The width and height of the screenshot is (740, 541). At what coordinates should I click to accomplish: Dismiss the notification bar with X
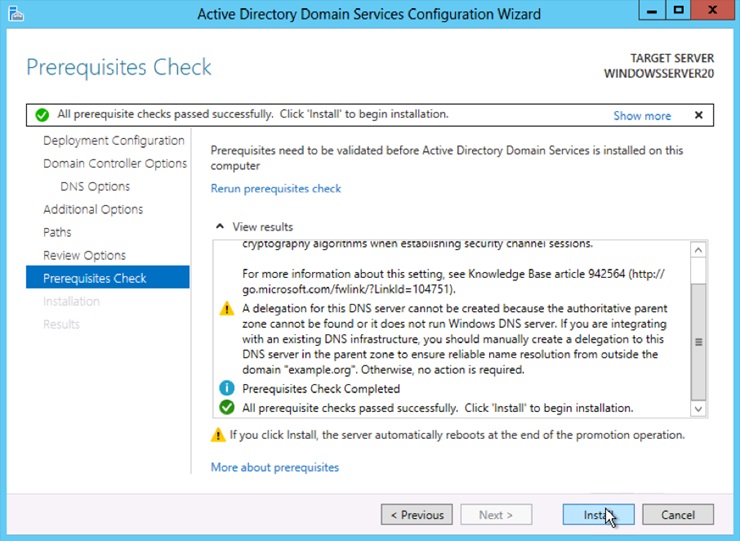[699, 115]
